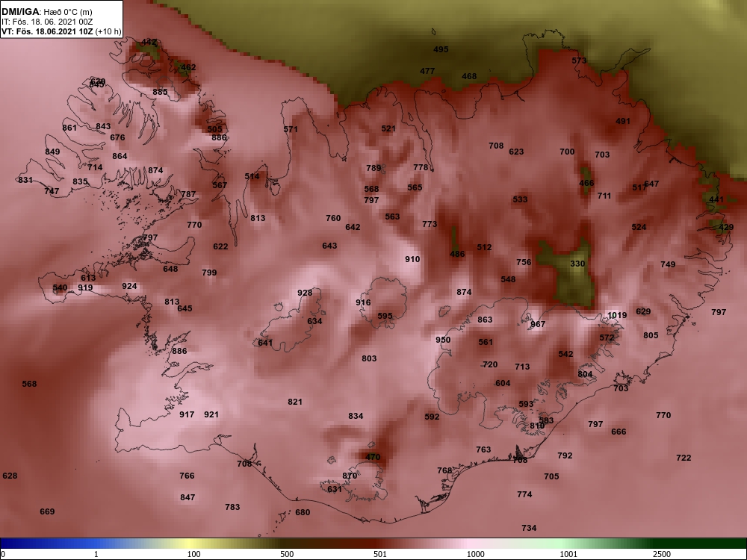Pick the 917 value label

pos(187,414)
